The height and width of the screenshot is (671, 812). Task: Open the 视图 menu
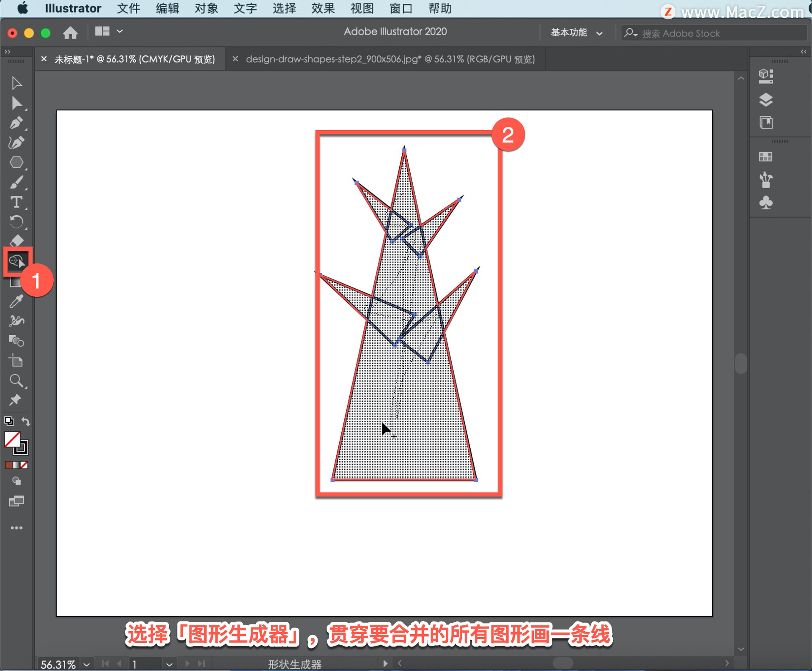click(362, 8)
